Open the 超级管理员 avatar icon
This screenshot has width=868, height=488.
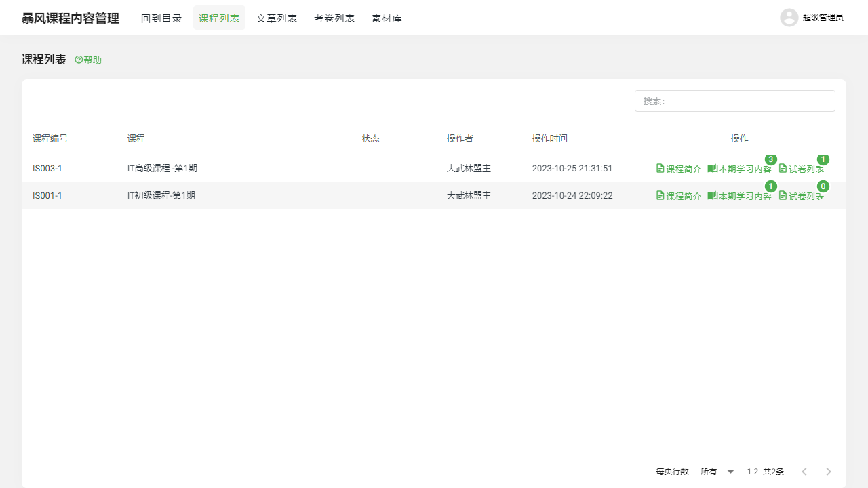click(x=789, y=17)
